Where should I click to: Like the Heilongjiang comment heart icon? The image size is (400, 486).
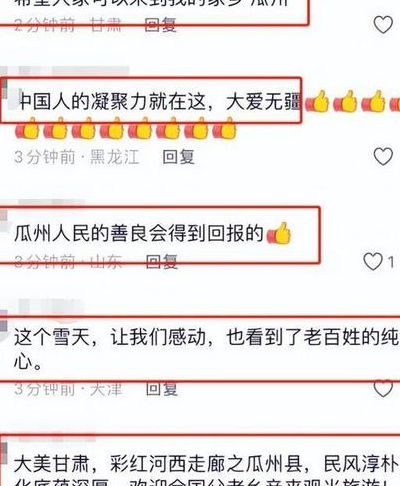pos(383,156)
